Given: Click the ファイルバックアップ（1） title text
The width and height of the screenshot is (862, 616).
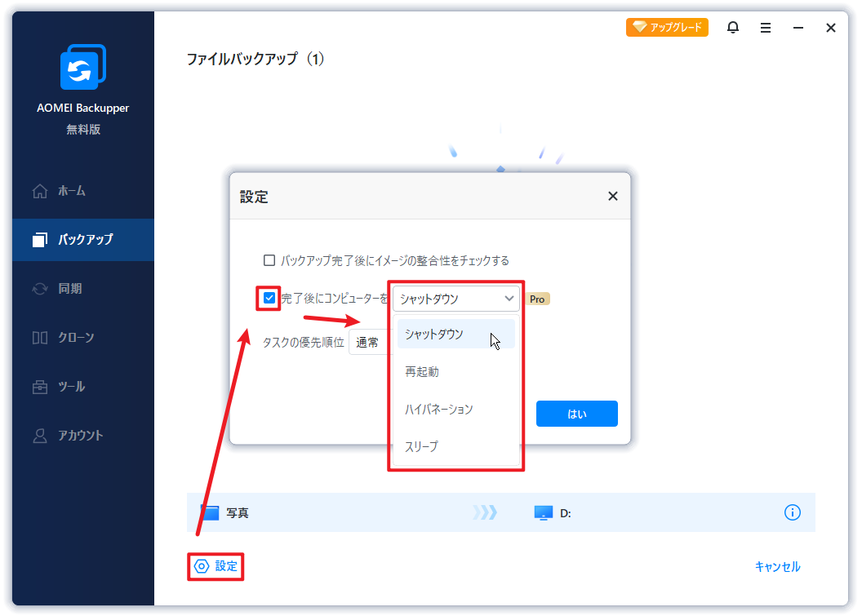Looking at the screenshot, I should point(255,58).
